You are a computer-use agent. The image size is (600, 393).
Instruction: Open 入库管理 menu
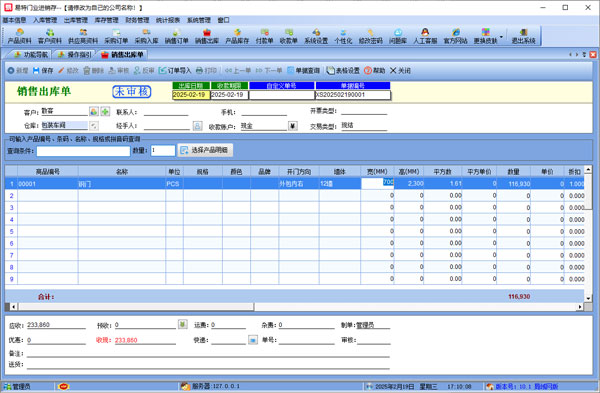point(45,20)
